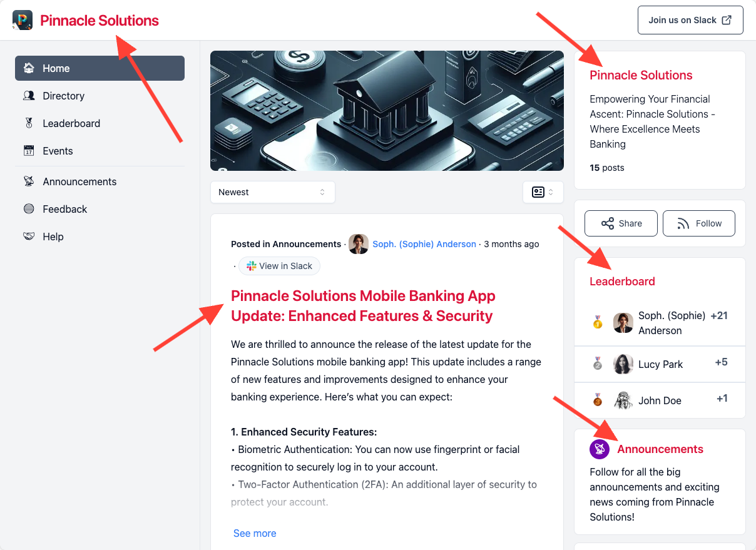Click the See more link on the post

point(254,532)
